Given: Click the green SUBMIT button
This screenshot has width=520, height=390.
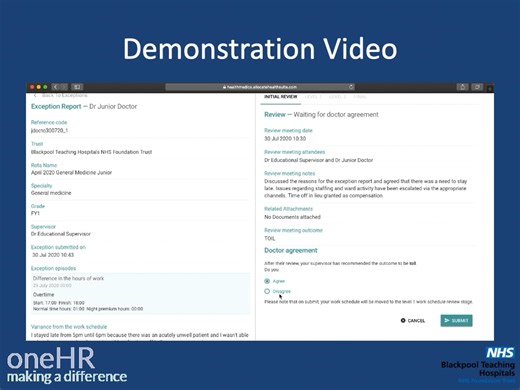Looking at the screenshot, I should click(456, 321).
